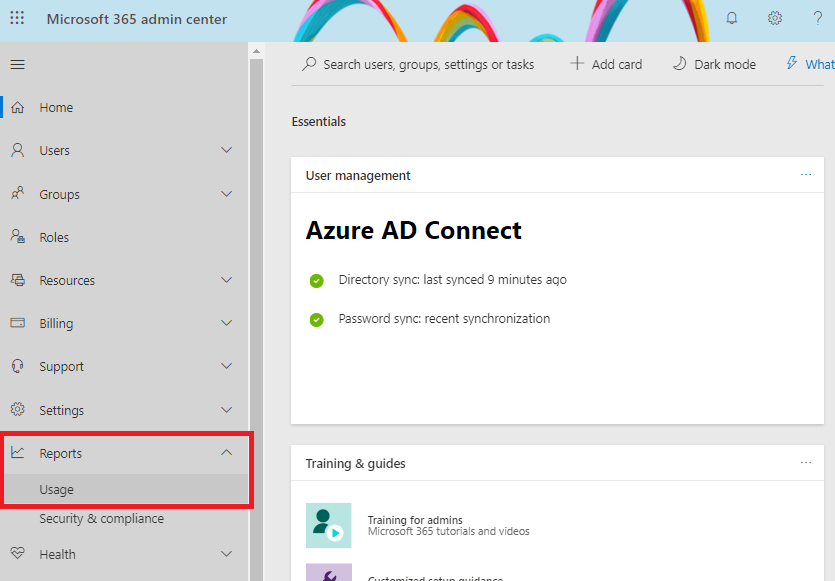Viewport: 835px width, 581px height.
Task: Click the Billing icon in the sidebar
Action: (x=20, y=323)
